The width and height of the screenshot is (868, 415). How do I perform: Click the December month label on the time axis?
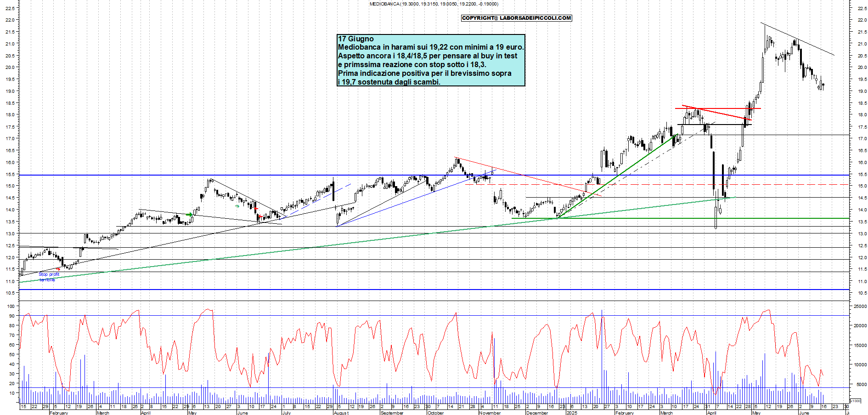pyautogui.click(x=537, y=413)
